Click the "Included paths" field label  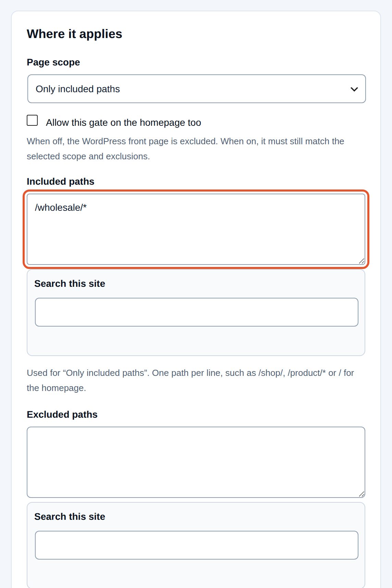[61, 182]
